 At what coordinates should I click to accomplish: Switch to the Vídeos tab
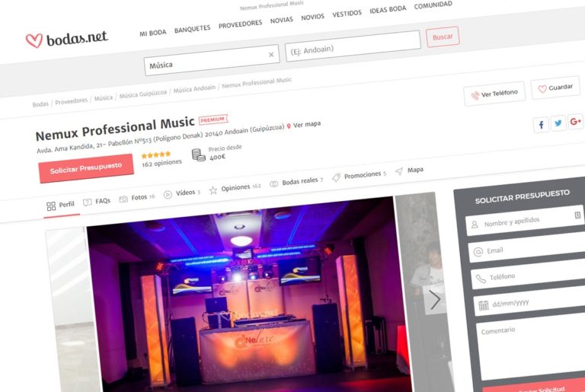point(182,193)
